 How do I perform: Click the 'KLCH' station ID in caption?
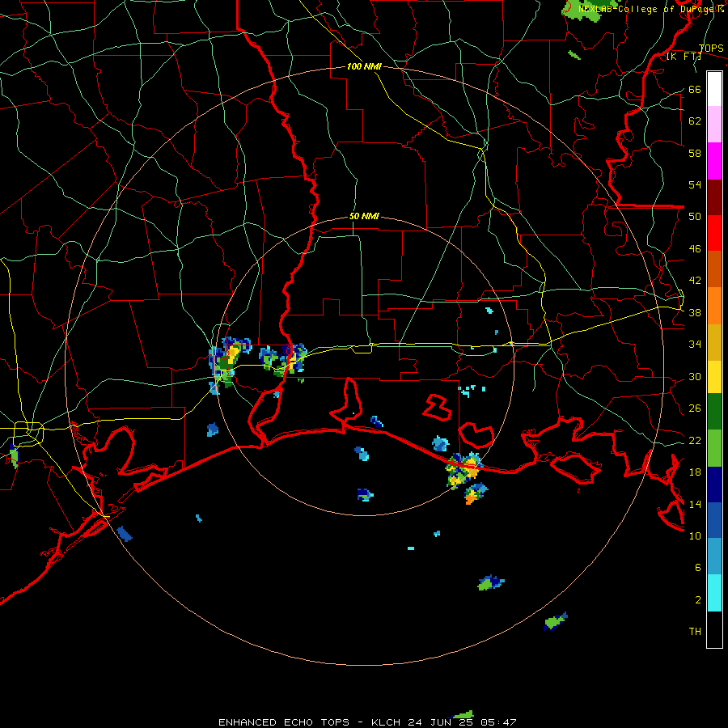pyautogui.click(x=386, y=722)
